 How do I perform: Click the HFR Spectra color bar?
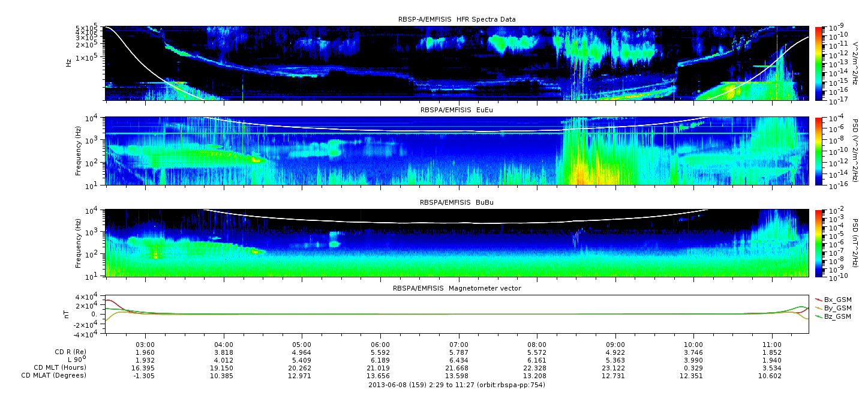(818, 63)
